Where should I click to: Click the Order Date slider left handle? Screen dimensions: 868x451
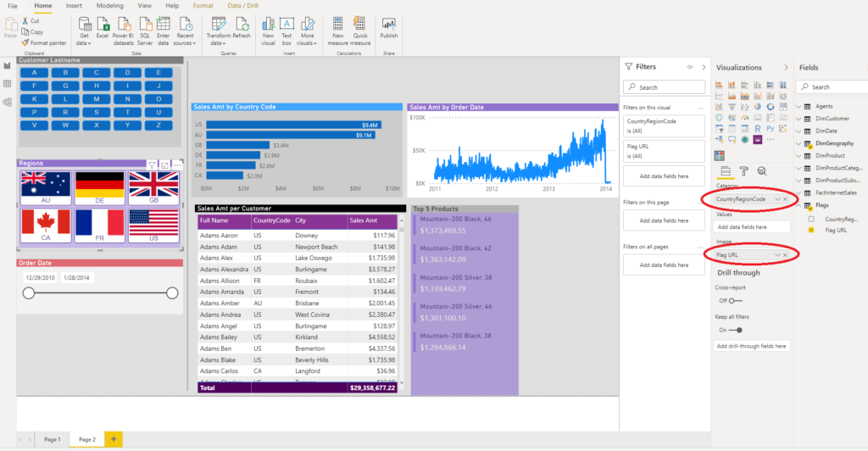(29, 292)
